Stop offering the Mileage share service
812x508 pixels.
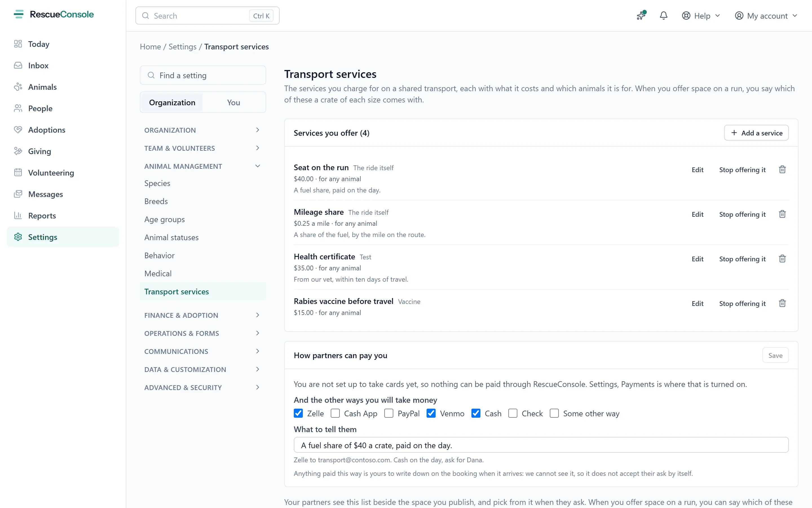coord(742,214)
